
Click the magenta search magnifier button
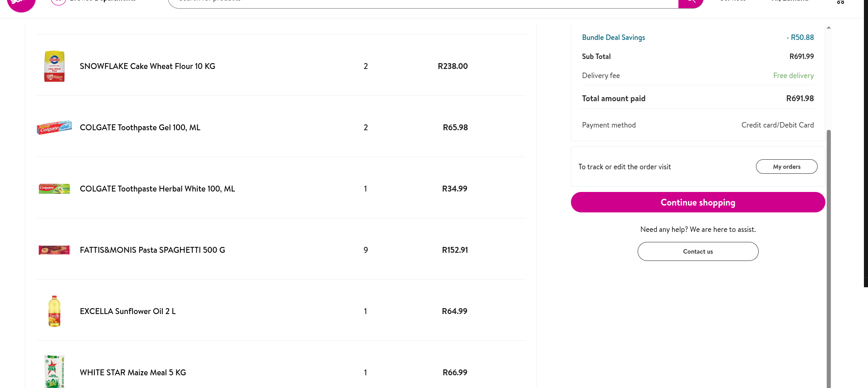[x=690, y=3]
